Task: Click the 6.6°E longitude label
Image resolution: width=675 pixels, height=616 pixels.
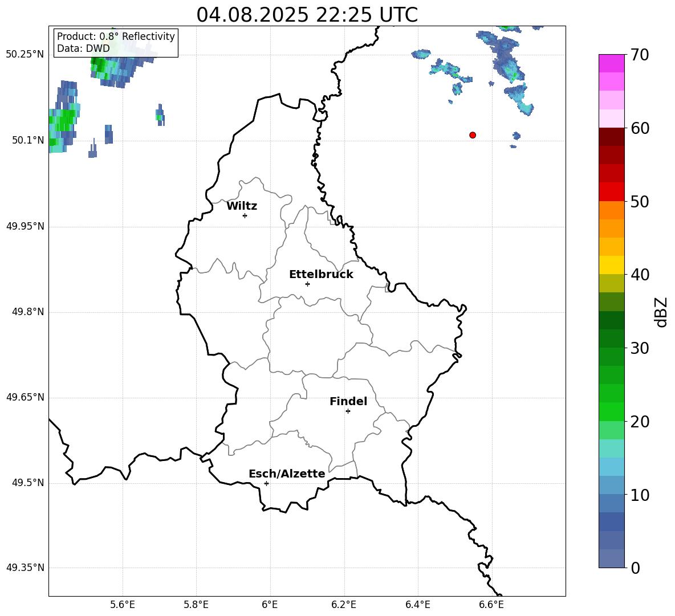Action: (491, 605)
